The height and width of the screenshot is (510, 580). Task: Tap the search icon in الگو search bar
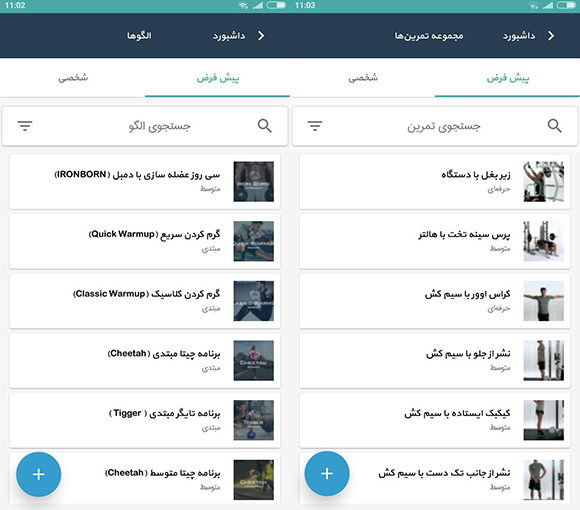264,126
